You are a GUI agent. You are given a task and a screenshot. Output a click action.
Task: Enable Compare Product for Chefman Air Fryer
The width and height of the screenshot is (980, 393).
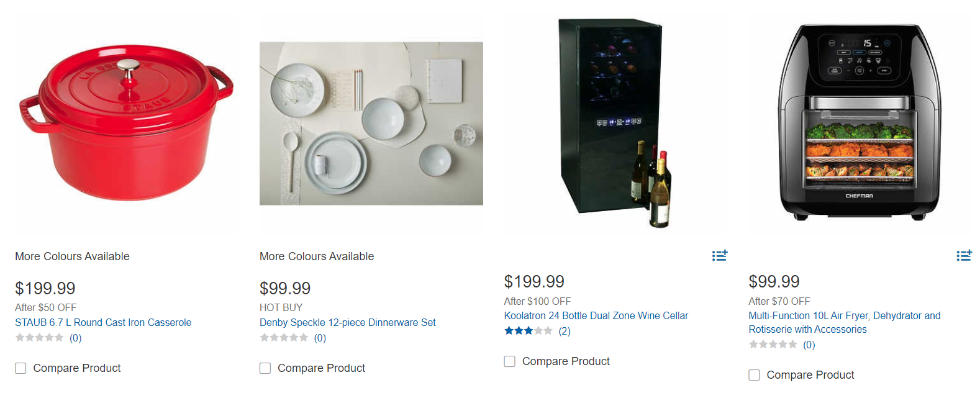755,375
